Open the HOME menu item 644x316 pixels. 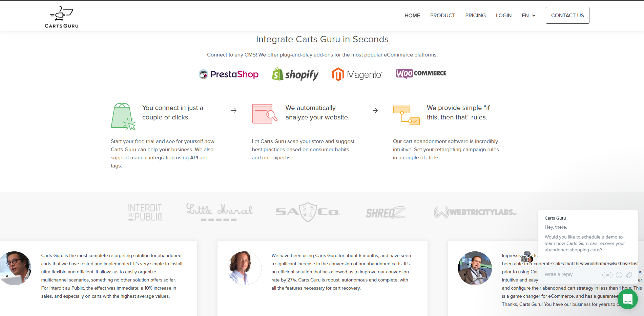click(412, 16)
